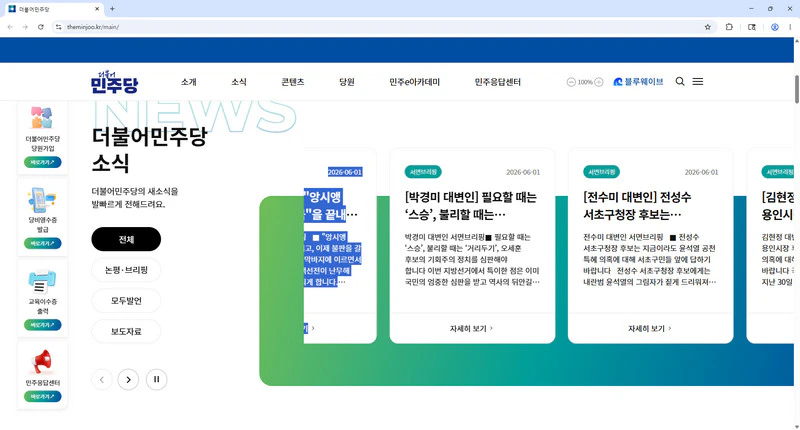Open the 민주e아카데미 menu
The height and width of the screenshot is (430, 800).
coord(414,82)
